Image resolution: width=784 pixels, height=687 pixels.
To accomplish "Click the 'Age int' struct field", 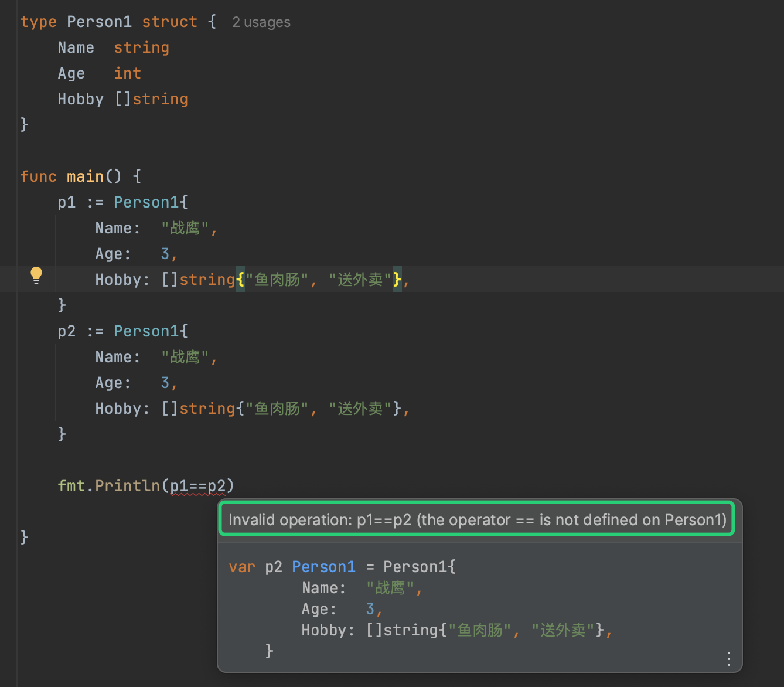I will click(99, 73).
